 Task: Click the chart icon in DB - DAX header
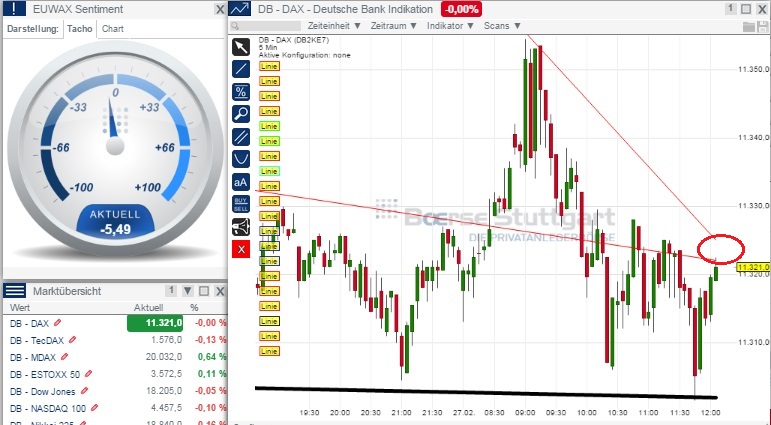coord(240,9)
